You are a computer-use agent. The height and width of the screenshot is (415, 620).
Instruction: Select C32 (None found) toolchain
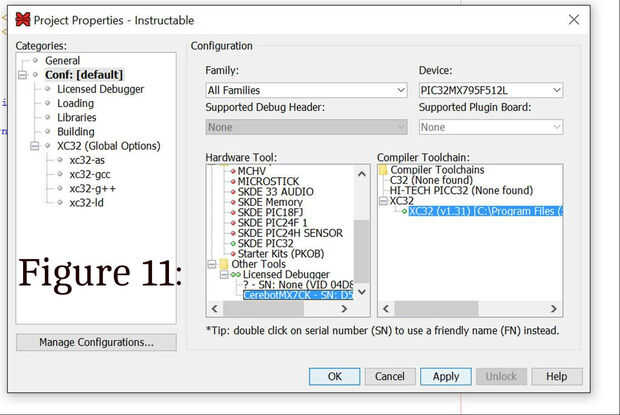[431, 180]
